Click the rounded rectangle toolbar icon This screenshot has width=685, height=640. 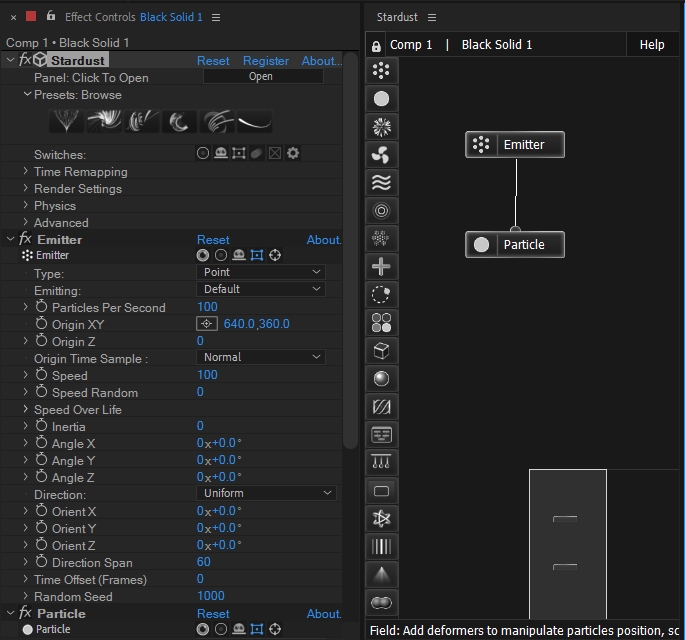[x=381, y=491]
